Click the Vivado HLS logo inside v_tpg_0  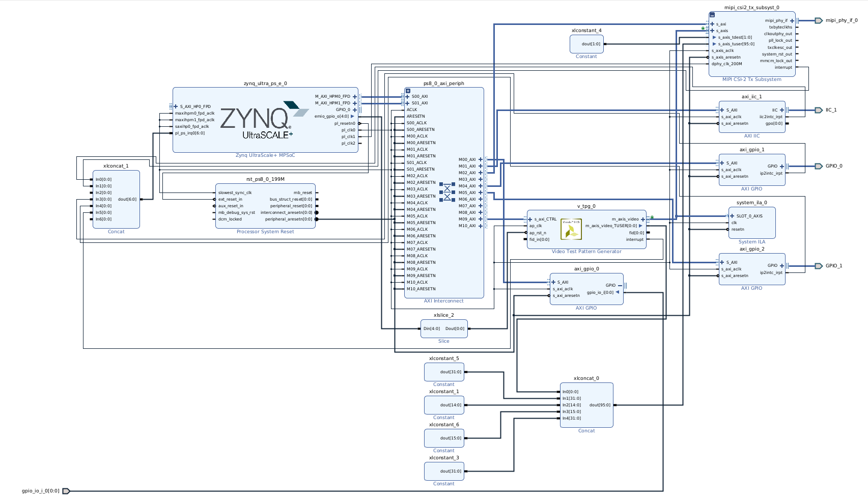pos(571,230)
